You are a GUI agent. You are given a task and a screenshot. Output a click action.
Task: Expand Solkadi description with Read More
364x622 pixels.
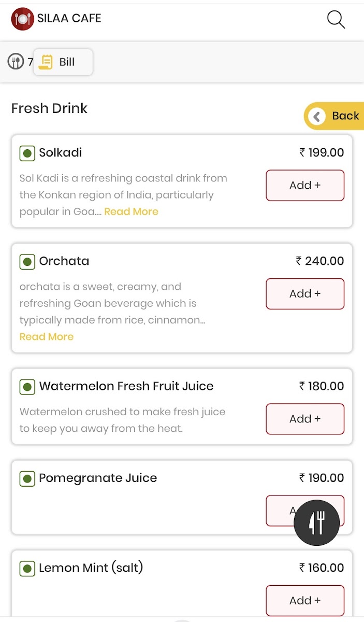point(131,212)
